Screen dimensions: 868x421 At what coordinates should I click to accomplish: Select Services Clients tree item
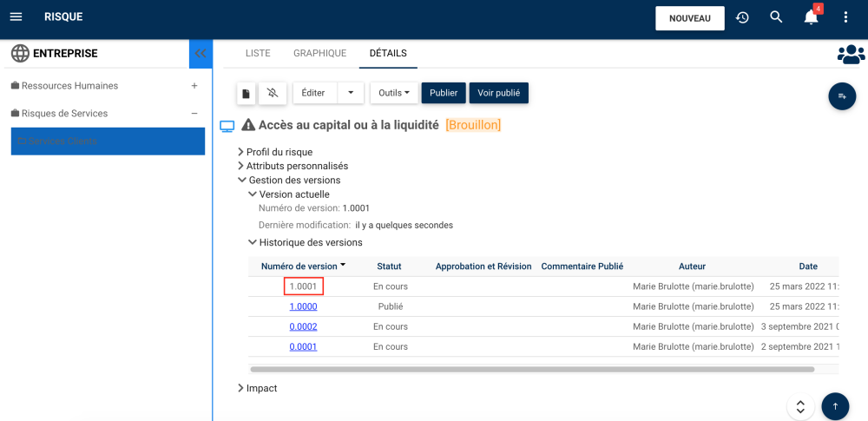[108, 141]
